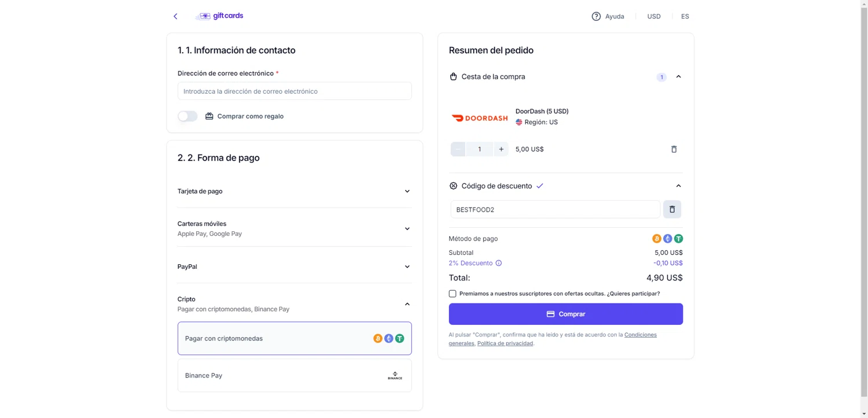Expand the PayPal payment option
This screenshot has height=418, width=868.
click(x=295, y=267)
